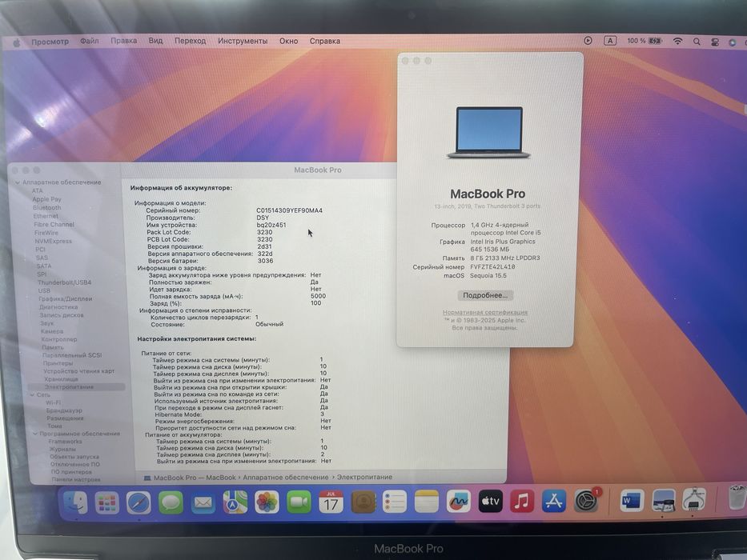Launch Safari from the Dock
The width and height of the screenshot is (747, 560).
pyautogui.click(x=139, y=502)
